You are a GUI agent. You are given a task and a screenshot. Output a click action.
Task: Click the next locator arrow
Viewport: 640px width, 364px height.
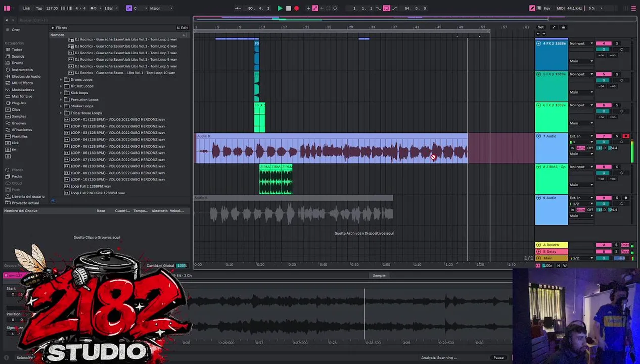pyautogui.click(x=543, y=33)
